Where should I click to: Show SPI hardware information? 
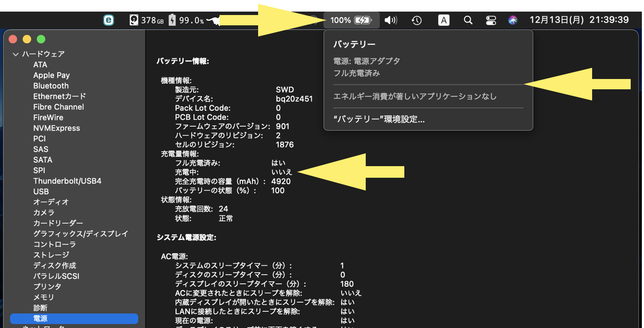pyautogui.click(x=39, y=170)
